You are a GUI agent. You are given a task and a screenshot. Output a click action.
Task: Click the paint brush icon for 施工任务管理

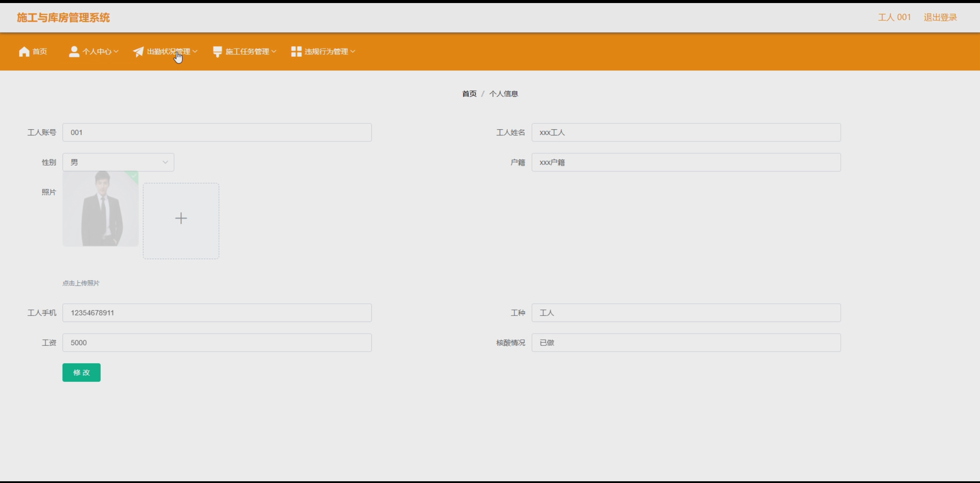pyautogui.click(x=217, y=52)
